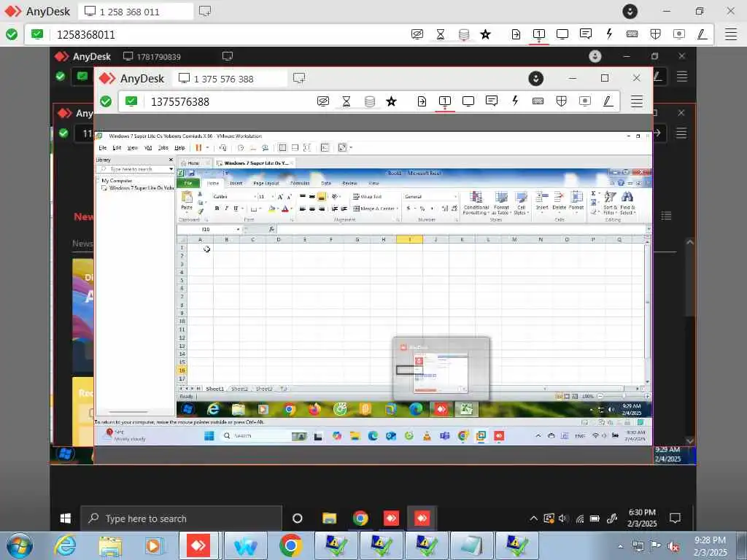747x560 pixels.
Task: Click Excel font color letter A
Action: point(285,209)
